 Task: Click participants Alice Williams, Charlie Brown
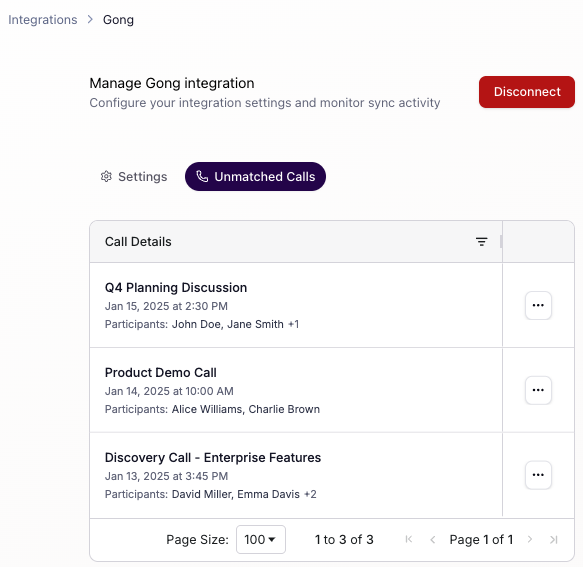246,409
